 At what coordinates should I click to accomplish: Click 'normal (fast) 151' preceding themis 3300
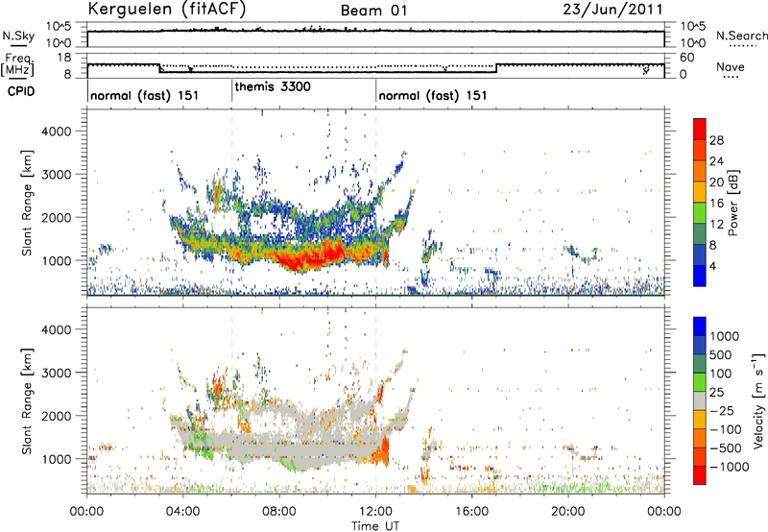pyautogui.click(x=145, y=95)
